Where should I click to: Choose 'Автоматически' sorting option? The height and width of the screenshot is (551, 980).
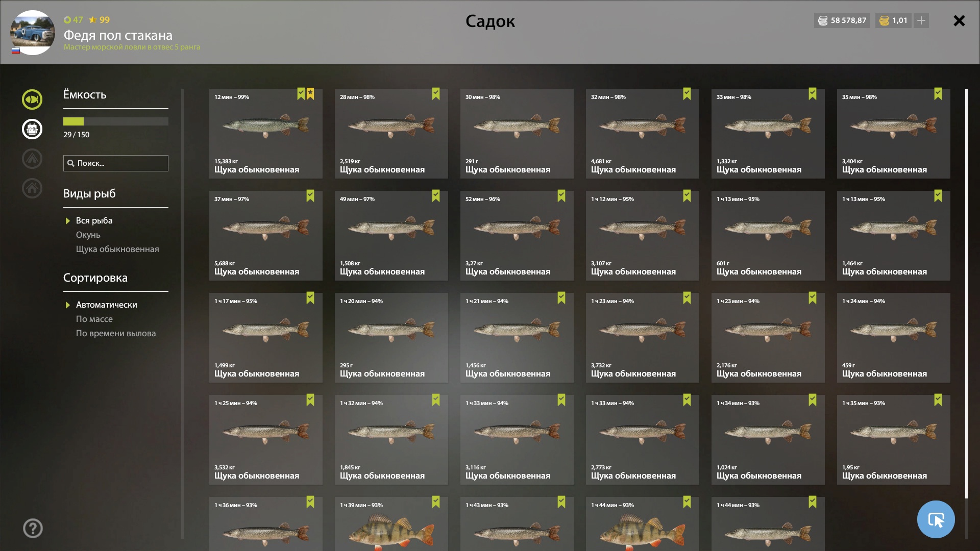pos(106,305)
